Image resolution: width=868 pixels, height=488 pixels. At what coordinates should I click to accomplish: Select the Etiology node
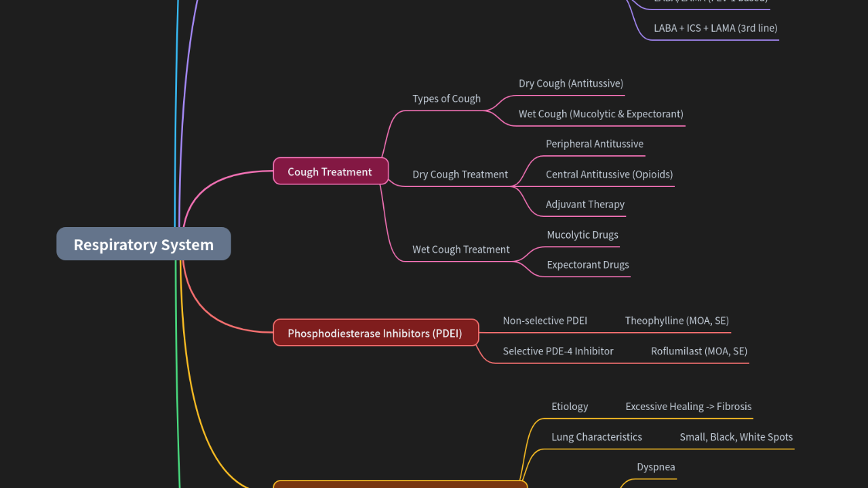pyautogui.click(x=570, y=406)
